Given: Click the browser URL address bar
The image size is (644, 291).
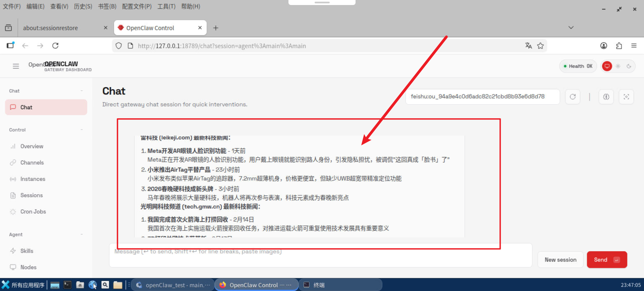Looking at the screenshot, I should coord(329,46).
